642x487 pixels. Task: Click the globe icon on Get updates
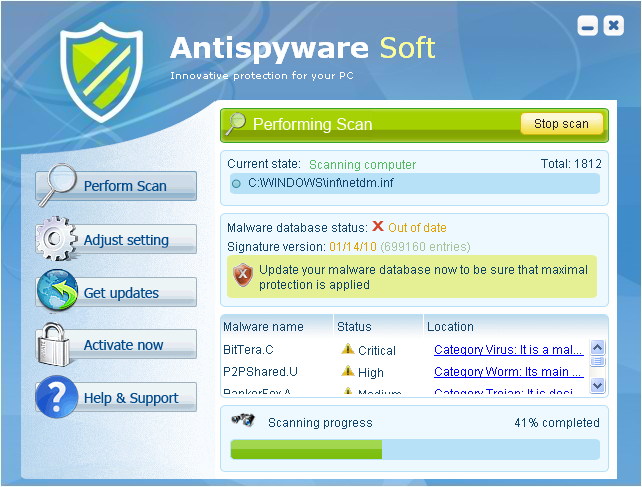click(57, 290)
